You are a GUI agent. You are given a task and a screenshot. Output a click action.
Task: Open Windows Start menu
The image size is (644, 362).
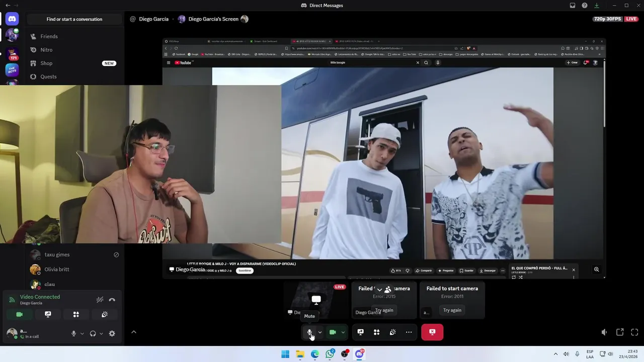pyautogui.click(x=285, y=354)
